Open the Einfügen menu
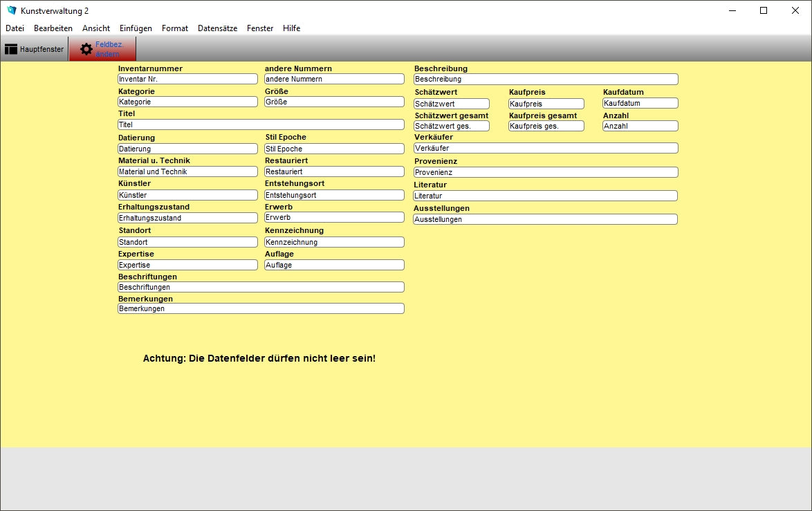Viewport: 812px width, 511px height. pyautogui.click(x=136, y=28)
